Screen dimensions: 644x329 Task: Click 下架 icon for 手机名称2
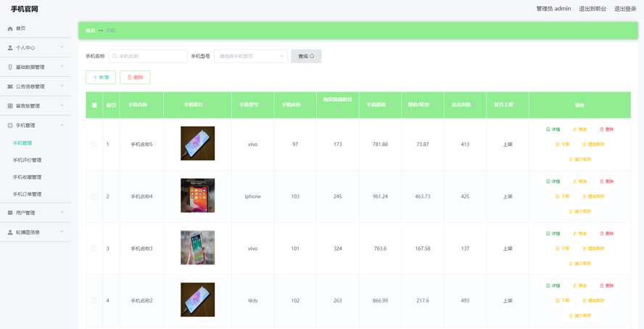point(558,301)
